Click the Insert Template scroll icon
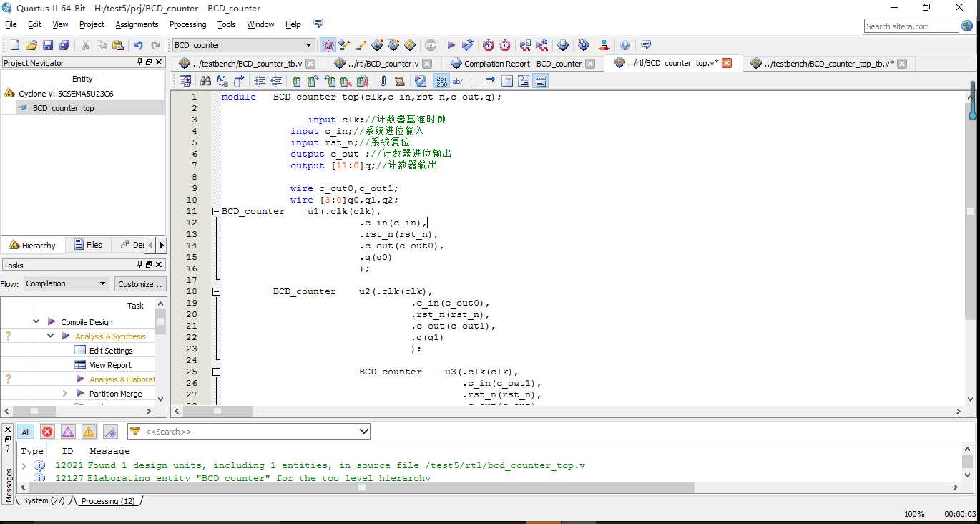This screenshot has width=980, height=524. [400, 81]
